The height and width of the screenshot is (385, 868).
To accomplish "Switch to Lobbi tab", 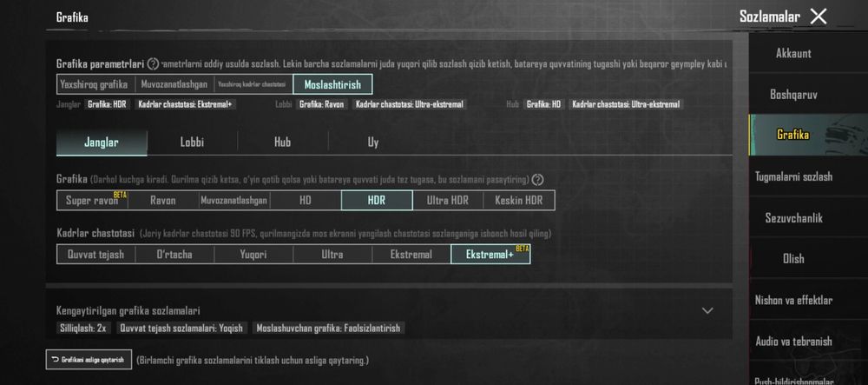I will click(x=192, y=143).
